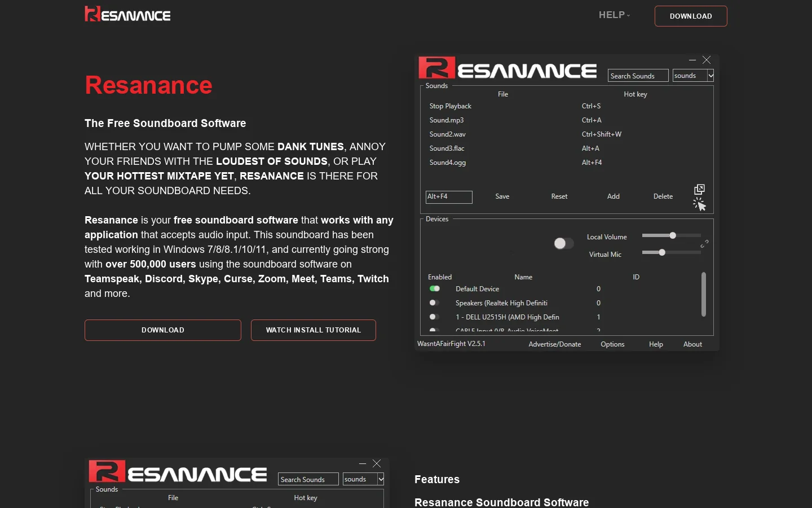Open the sounds dropdown arrow in the large app preview
812x508 pixels.
coord(710,76)
